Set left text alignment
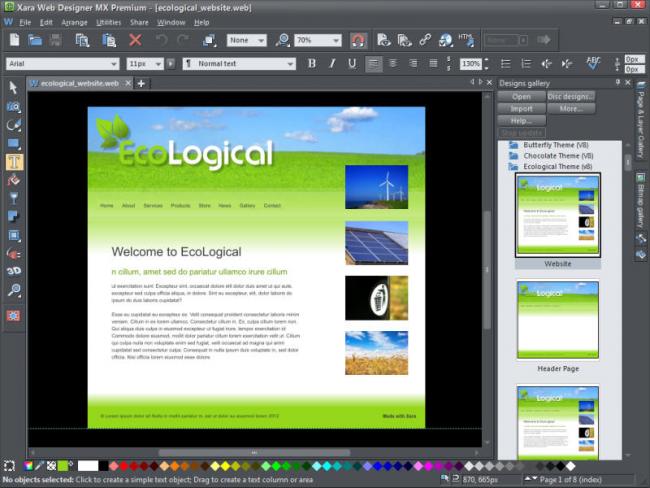The height and width of the screenshot is (488, 650). click(x=374, y=63)
